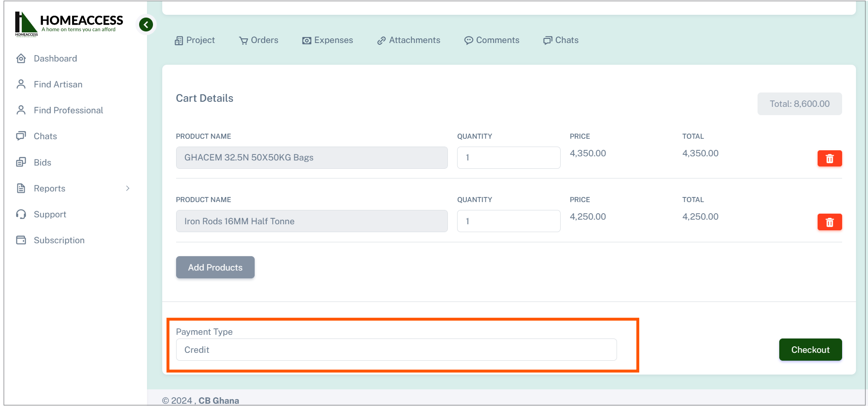This screenshot has height=406, width=868.
Task: Open the Bids page
Action: point(43,162)
